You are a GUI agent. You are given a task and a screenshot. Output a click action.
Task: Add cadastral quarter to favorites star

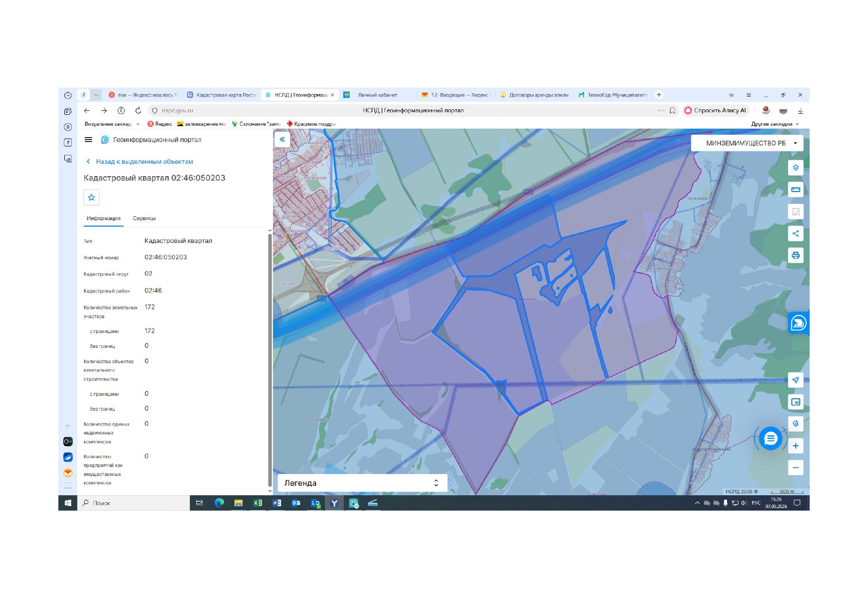pos(91,197)
